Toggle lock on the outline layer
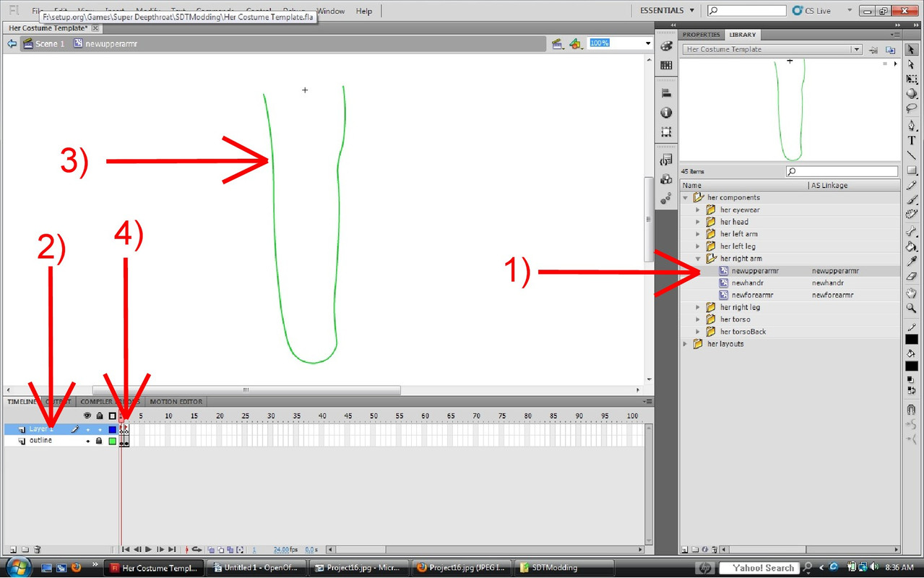Viewport: 924px width, 578px height. point(99,441)
